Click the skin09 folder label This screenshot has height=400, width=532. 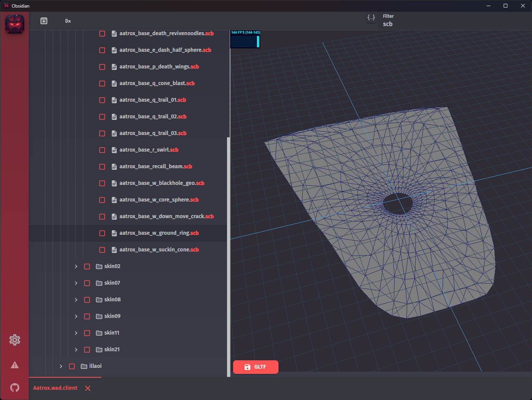tap(112, 316)
